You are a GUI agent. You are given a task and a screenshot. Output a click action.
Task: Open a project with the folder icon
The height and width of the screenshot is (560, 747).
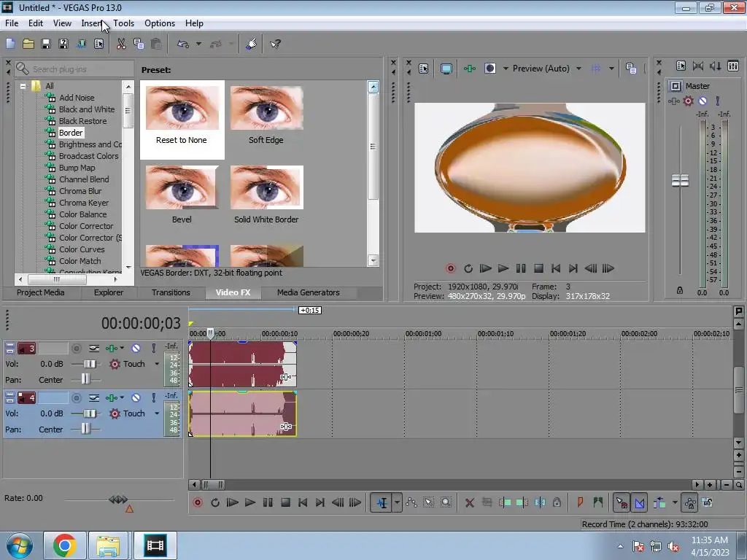pyautogui.click(x=28, y=44)
